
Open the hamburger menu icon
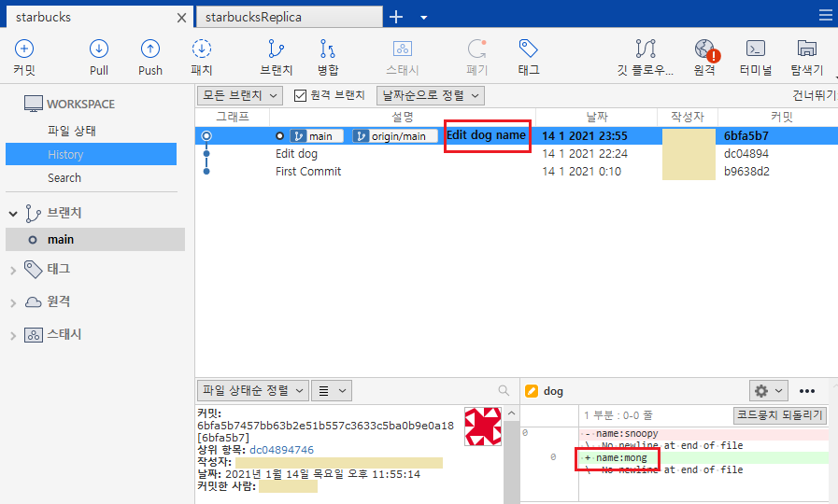click(826, 15)
